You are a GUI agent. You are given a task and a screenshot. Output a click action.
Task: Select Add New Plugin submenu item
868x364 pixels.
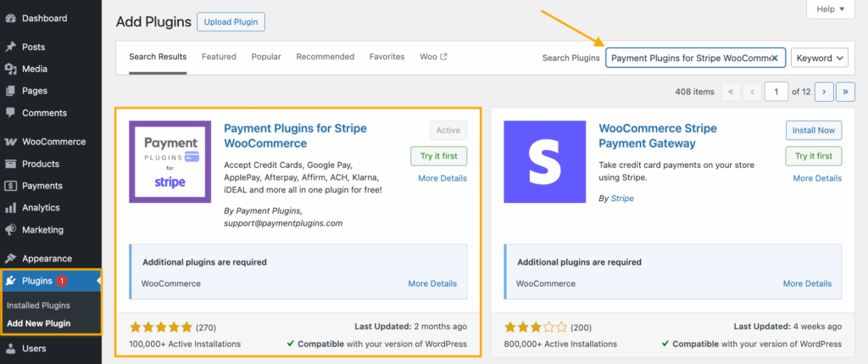(x=39, y=323)
